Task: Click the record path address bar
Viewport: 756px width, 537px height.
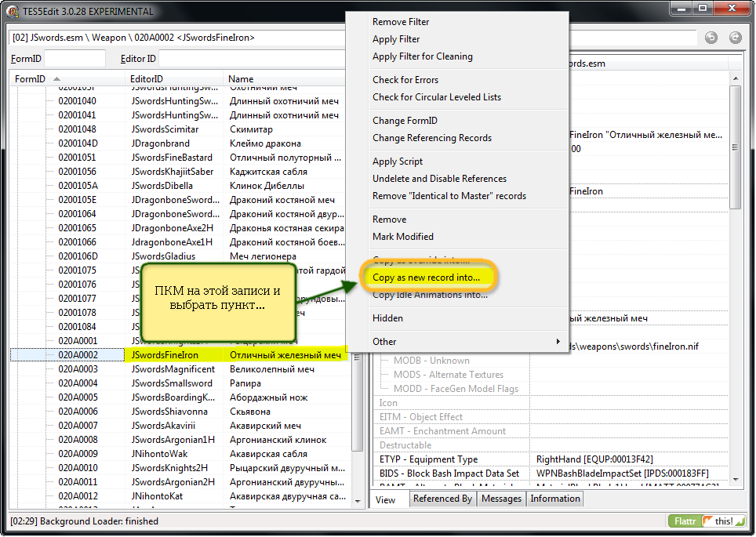Action: (177, 38)
